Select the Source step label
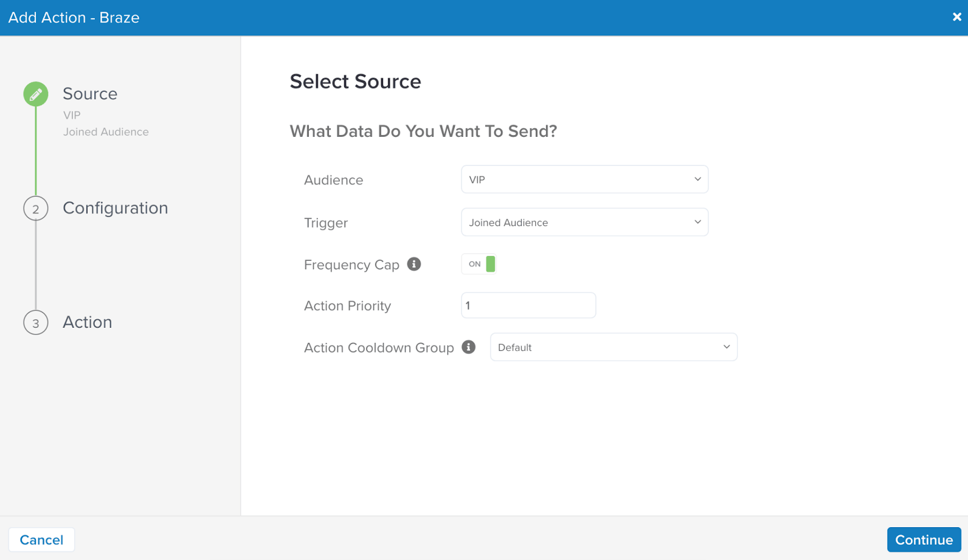The height and width of the screenshot is (560, 968). pos(90,94)
